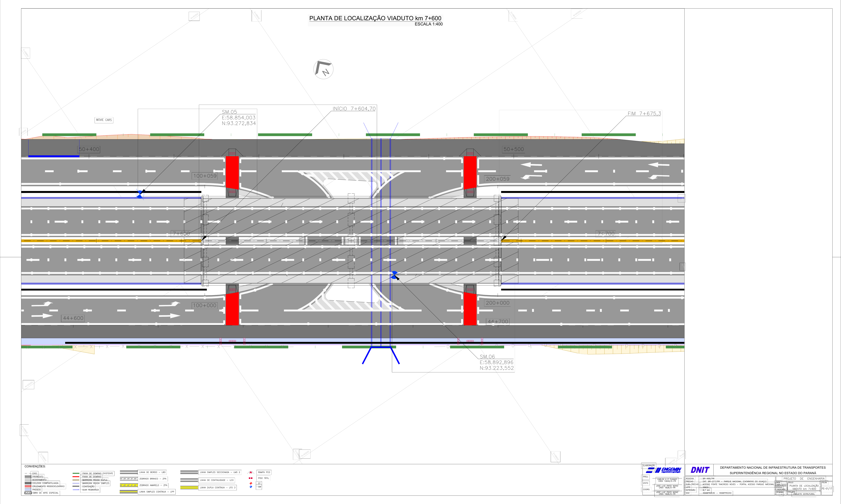
Task: Click the blue SM.06 survey marker
Action: pyautogui.click(x=394, y=275)
